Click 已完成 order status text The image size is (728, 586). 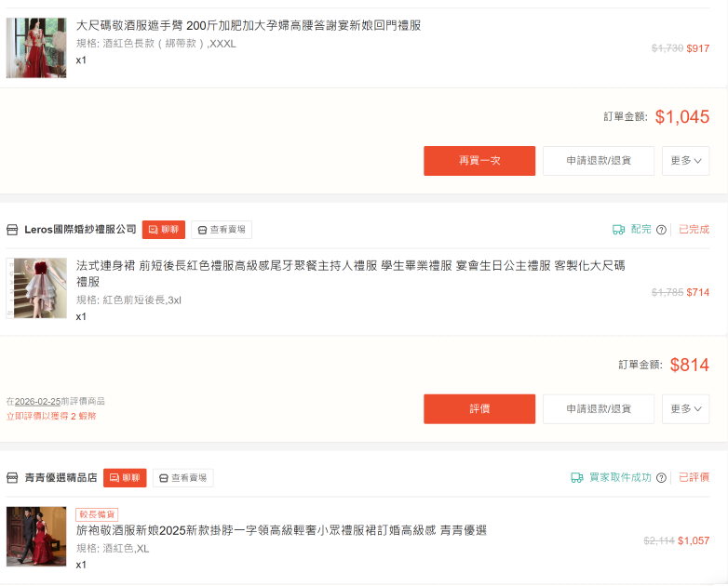tap(694, 229)
